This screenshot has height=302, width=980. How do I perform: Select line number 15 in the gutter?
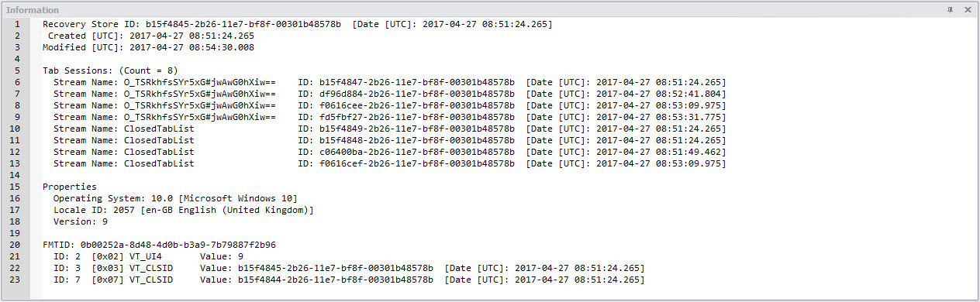(x=16, y=187)
